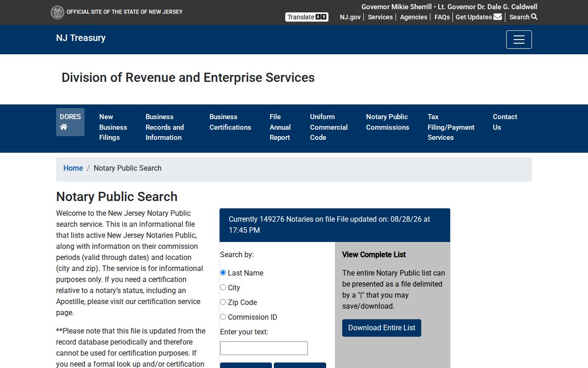Open Search with the magnifier icon

coord(523,17)
